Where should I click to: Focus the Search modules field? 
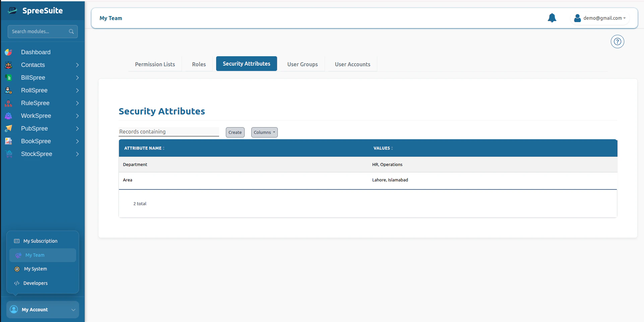coord(43,31)
